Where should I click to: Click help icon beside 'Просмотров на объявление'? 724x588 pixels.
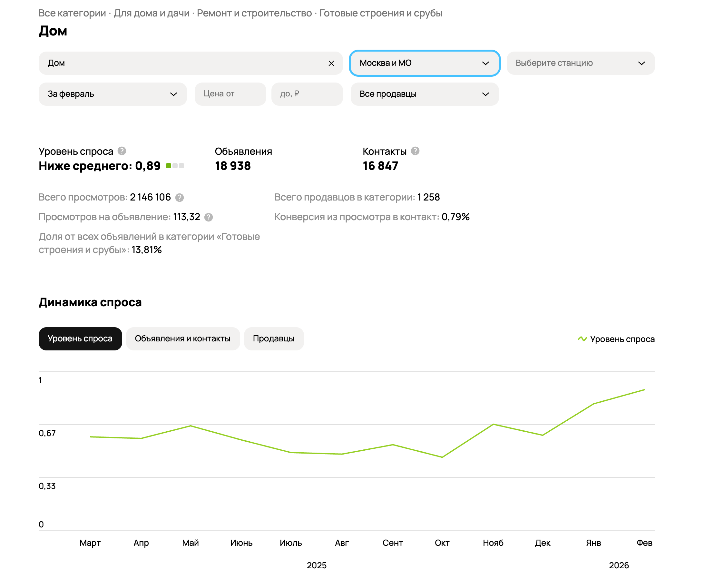pyautogui.click(x=209, y=218)
